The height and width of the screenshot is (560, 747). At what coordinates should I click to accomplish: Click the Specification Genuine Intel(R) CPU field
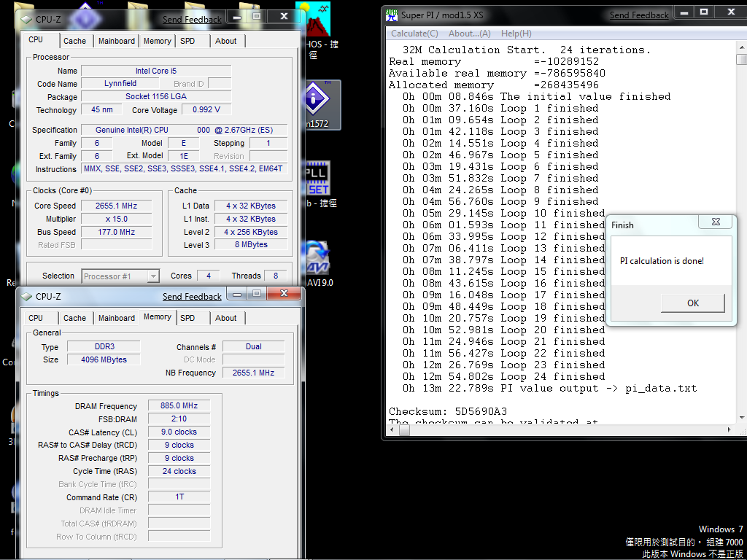point(185,130)
